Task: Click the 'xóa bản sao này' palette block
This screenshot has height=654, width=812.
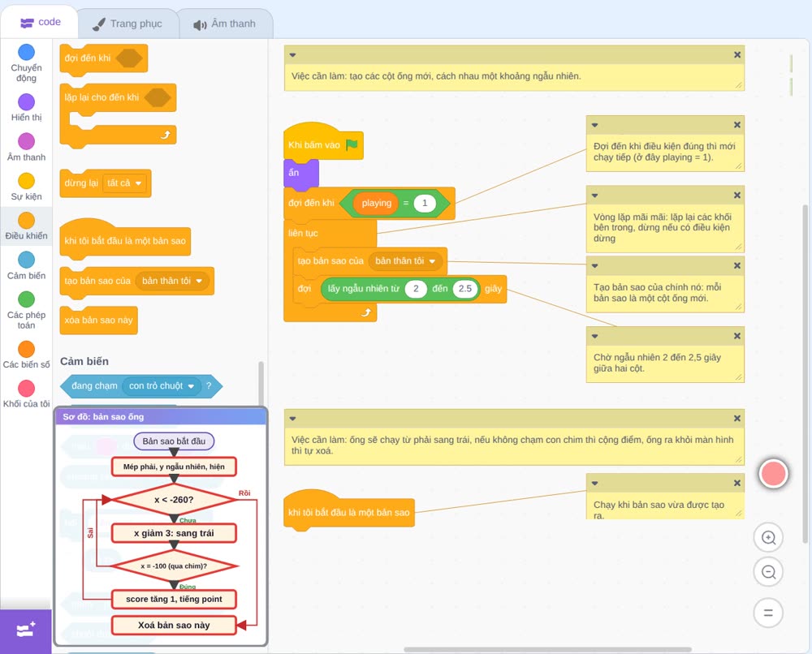Action: (x=99, y=321)
